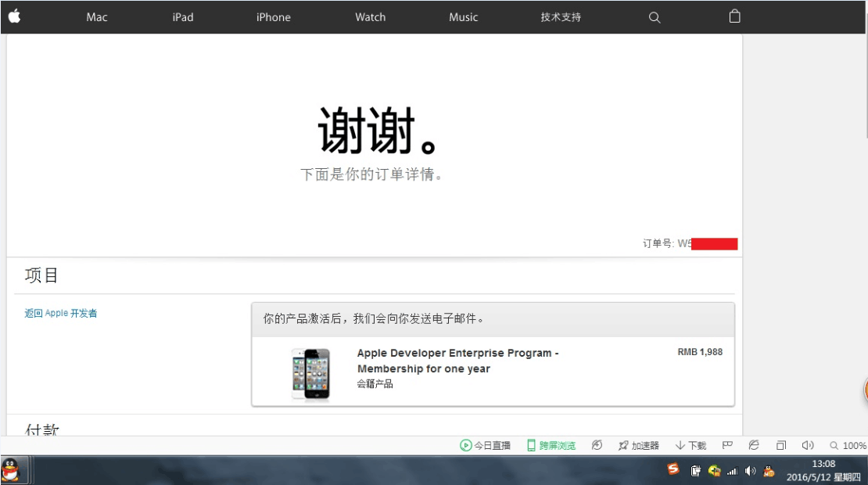Click the 项目 section heading

coord(41,275)
